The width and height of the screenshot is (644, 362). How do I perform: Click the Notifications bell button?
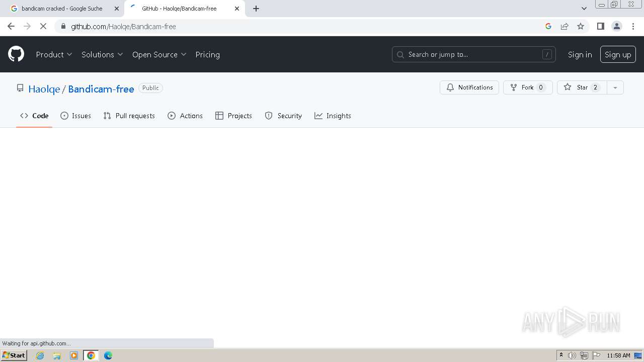pos(469,87)
